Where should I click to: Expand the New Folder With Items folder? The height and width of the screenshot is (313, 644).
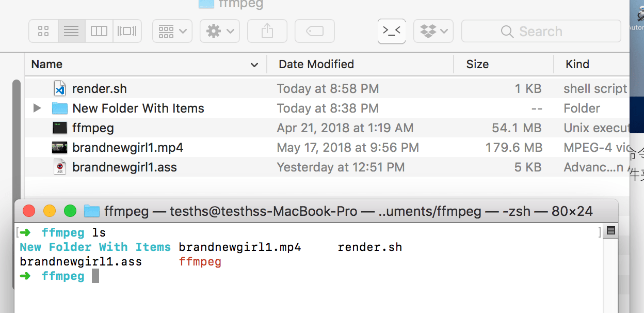click(x=37, y=108)
